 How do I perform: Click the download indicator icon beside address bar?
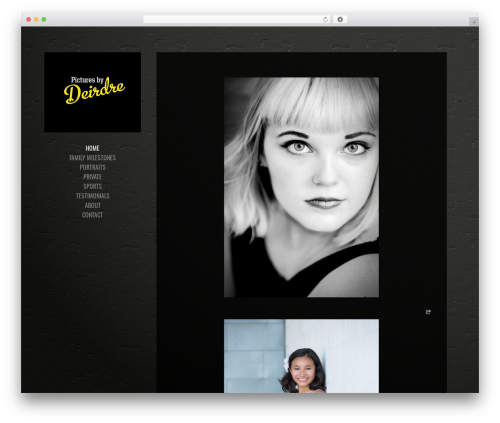[340, 20]
